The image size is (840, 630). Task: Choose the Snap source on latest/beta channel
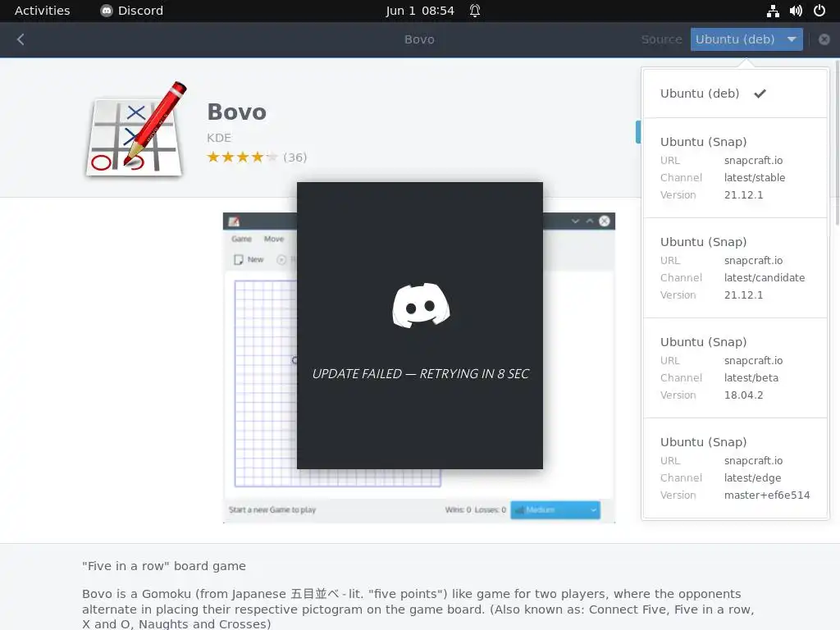[x=735, y=368]
